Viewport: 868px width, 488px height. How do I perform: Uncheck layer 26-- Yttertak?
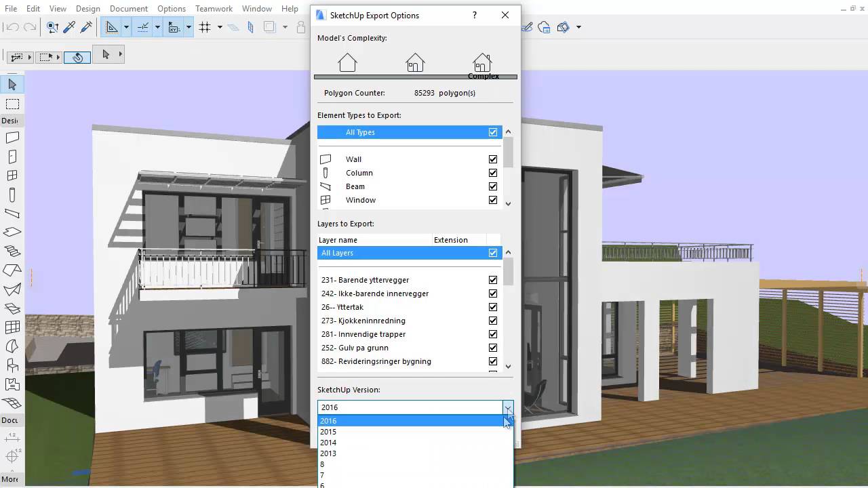coord(493,307)
